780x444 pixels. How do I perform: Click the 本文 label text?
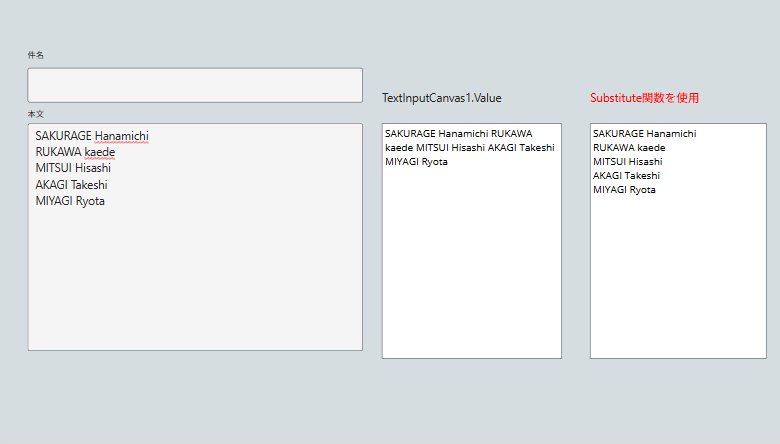tap(35, 114)
